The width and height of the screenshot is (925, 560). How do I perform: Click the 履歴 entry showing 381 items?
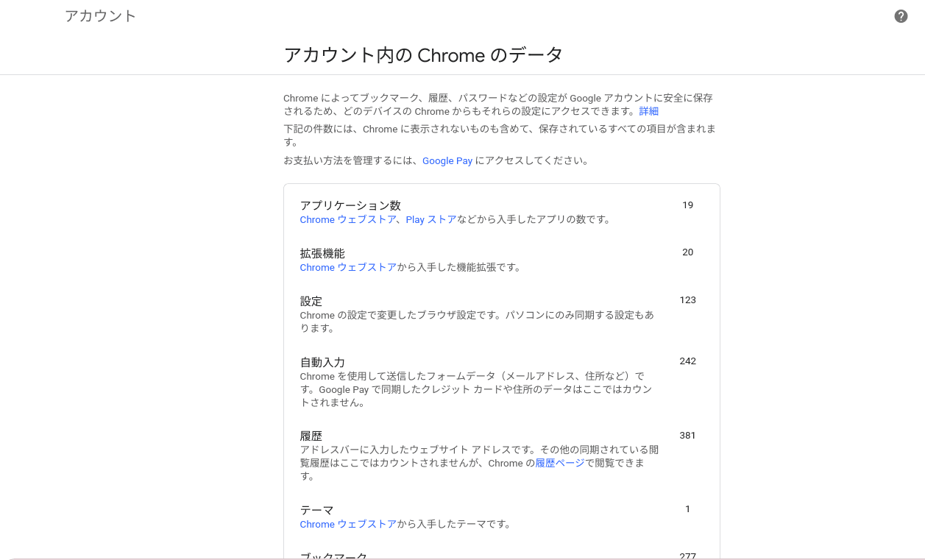coord(310,435)
